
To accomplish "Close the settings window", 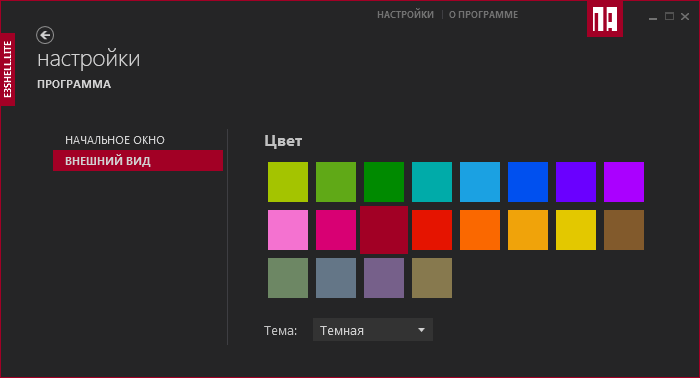I will pos(685,17).
